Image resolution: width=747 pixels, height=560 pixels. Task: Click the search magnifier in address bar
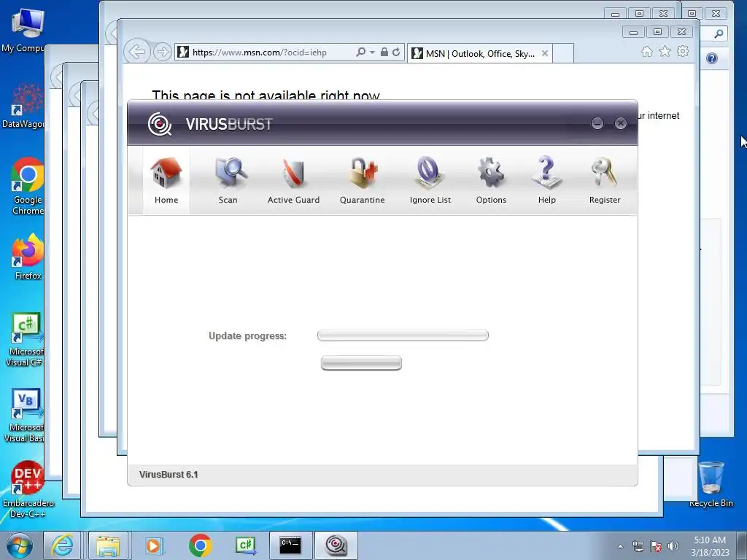[360, 52]
